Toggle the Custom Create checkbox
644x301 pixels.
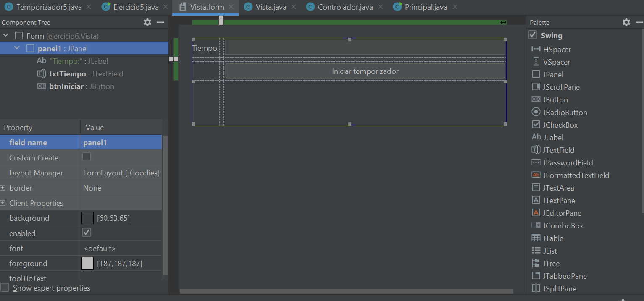(x=87, y=157)
